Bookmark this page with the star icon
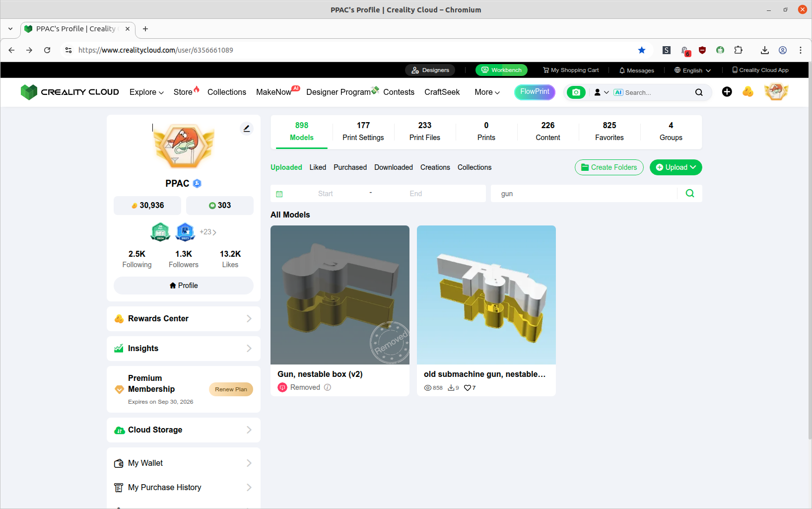The width and height of the screenshot is (812, 509). 642,50
